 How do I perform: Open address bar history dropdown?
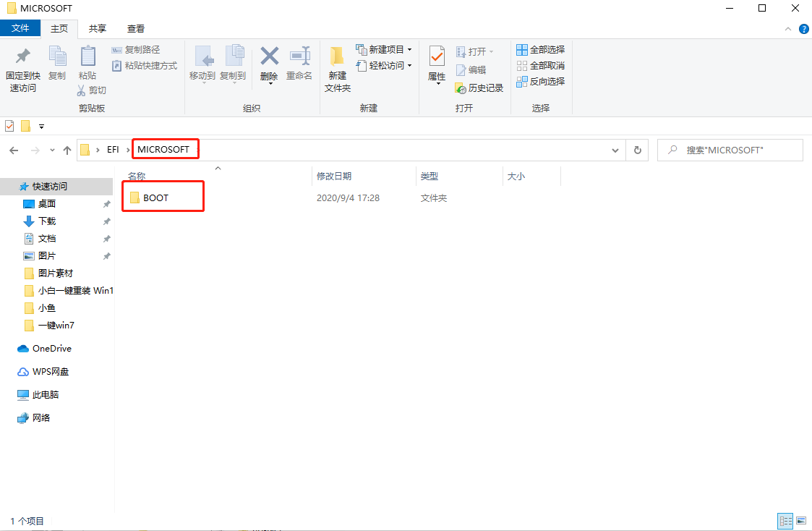click(615, 150)
